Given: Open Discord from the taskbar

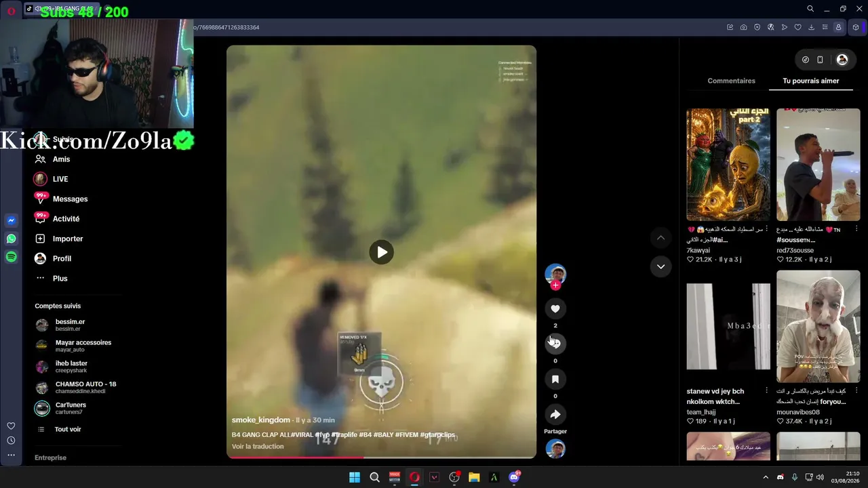Looking at the screenshot, I should pos(514,477).
